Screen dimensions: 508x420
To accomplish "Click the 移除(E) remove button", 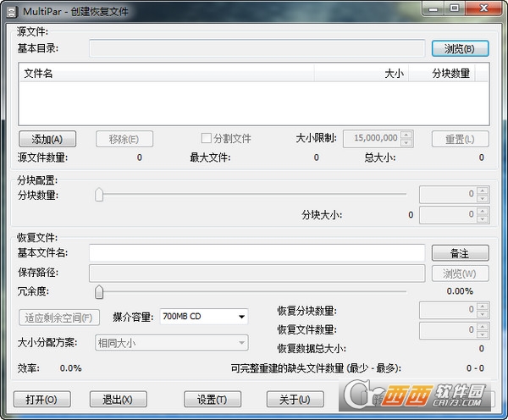I will click(124, 139).
